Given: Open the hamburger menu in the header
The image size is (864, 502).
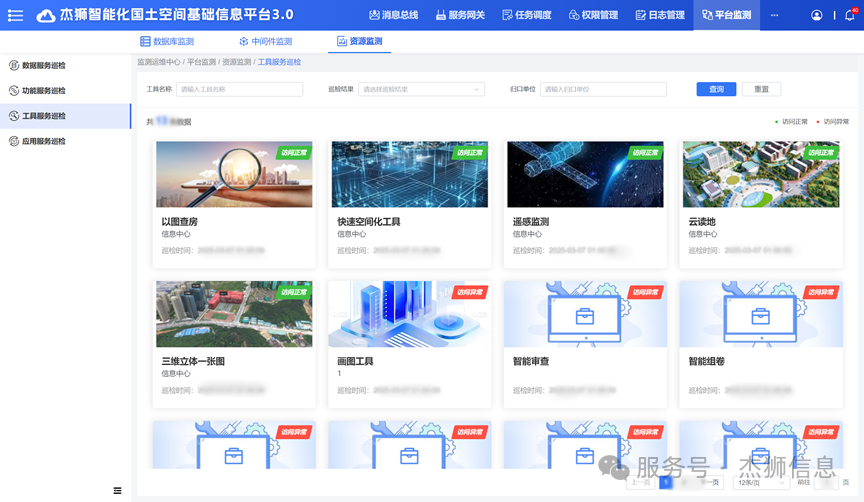Looking at the screenshot, I should pos(15,15).
